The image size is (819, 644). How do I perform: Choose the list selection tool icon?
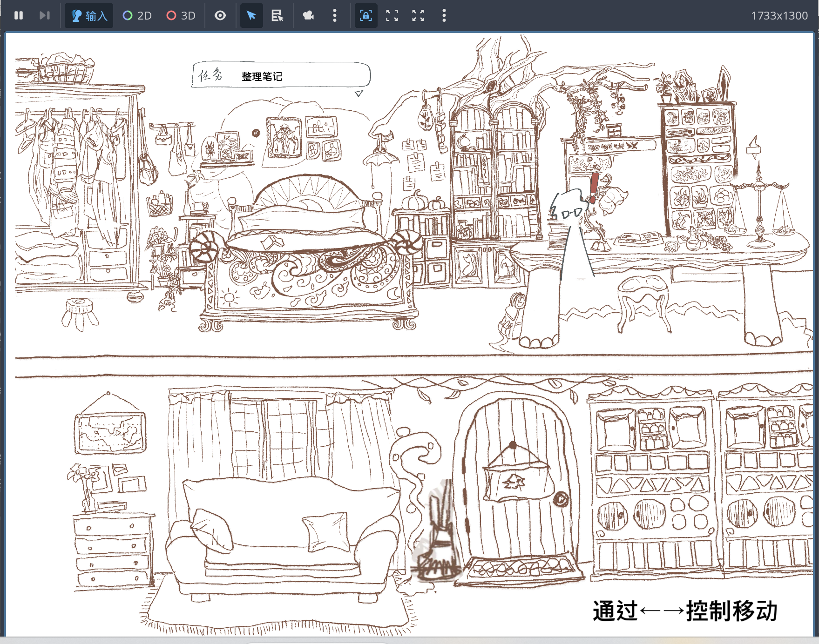[x=278, y=16]
